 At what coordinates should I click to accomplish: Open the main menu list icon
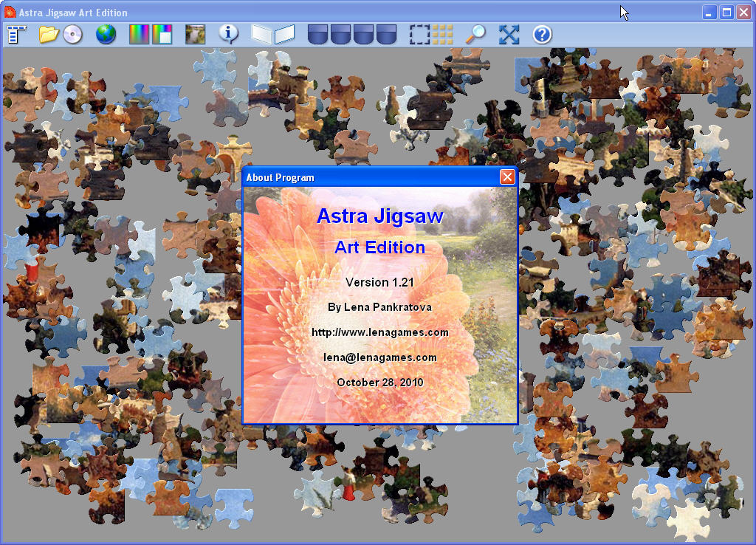click(x=17, y=35)
